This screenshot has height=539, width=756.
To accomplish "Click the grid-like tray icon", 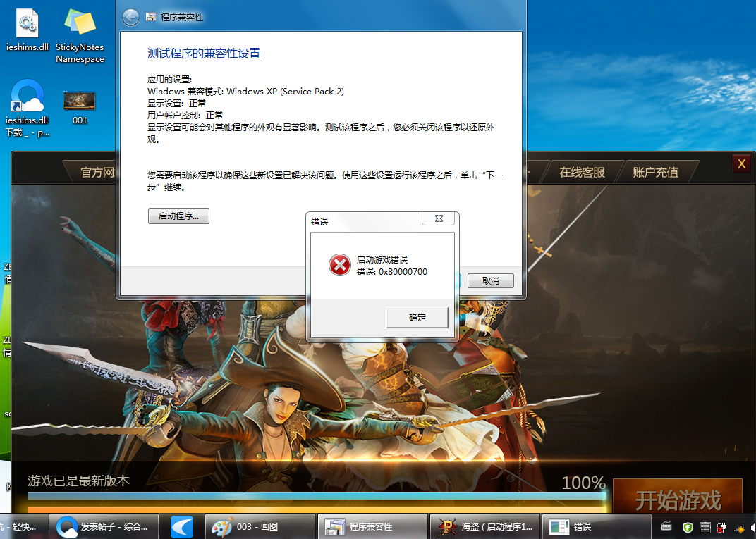I will pos(705,528).
